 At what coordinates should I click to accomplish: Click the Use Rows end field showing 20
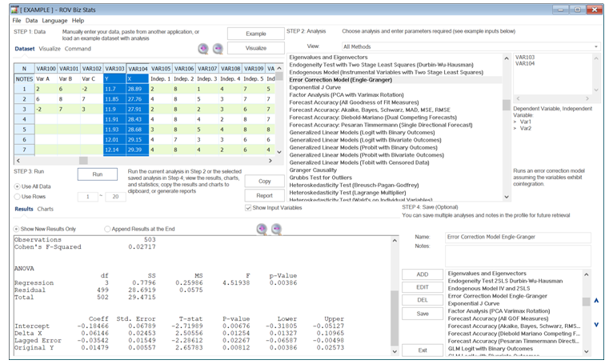(x=116, y=197)
